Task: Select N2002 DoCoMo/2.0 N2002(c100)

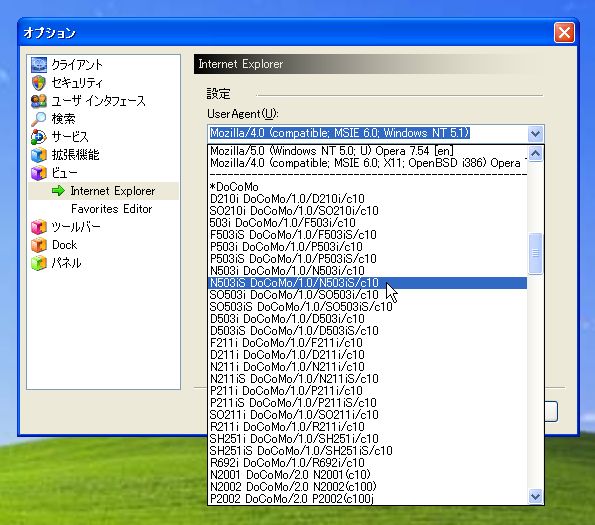Action: (x=367, y=487)
